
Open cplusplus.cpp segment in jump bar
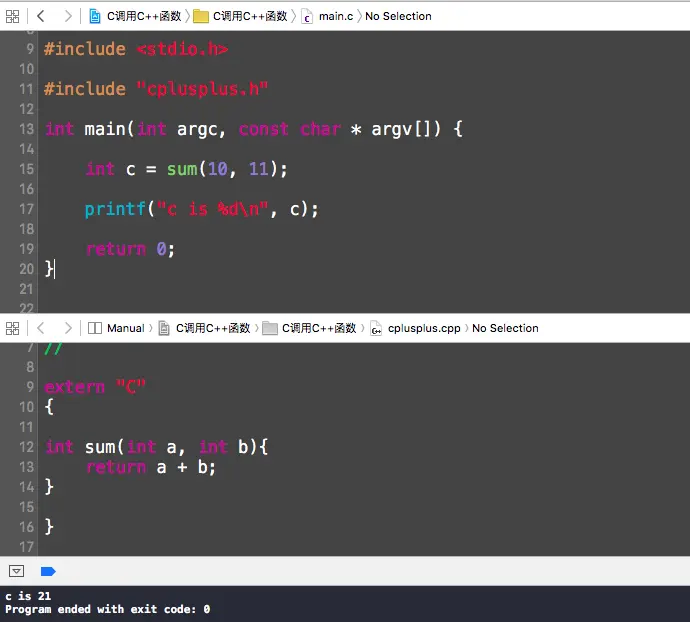(x=424, y=328)
